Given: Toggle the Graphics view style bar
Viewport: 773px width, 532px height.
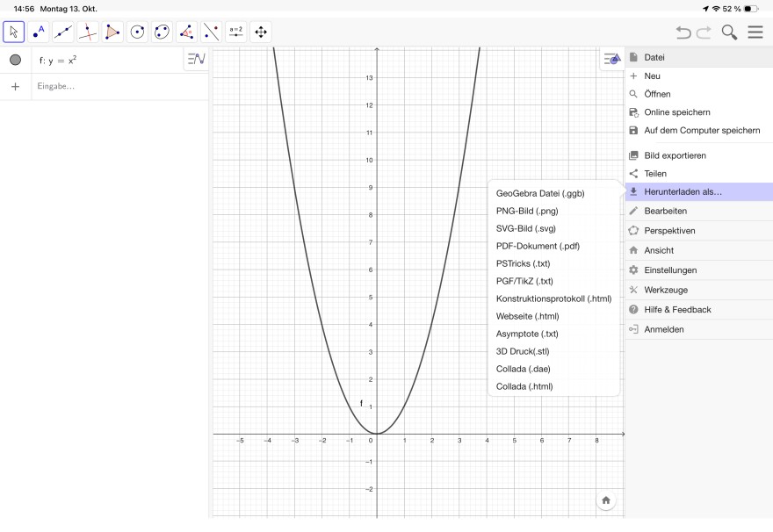Looking at the screenshot, I should 611,59.
